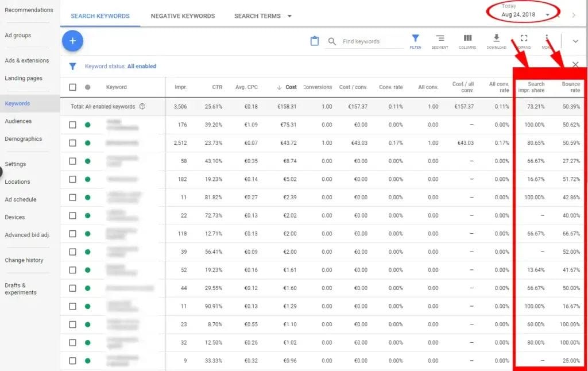The image size is (588, 371).
Task: Click the calendar icon near the search bar
Action: [x=314, y=41]
